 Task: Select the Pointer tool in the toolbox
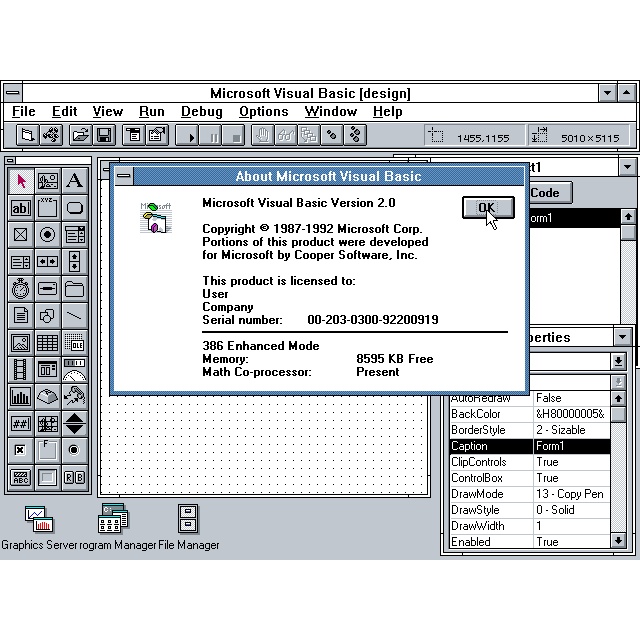pyautogui.click(x=21, y=180)
